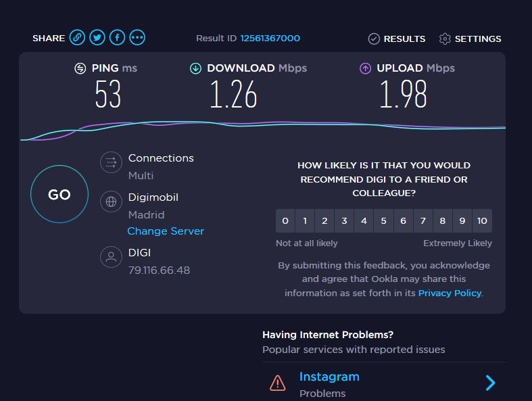
Task: Click the Connections multi-arrow icon
Action: 110,162
